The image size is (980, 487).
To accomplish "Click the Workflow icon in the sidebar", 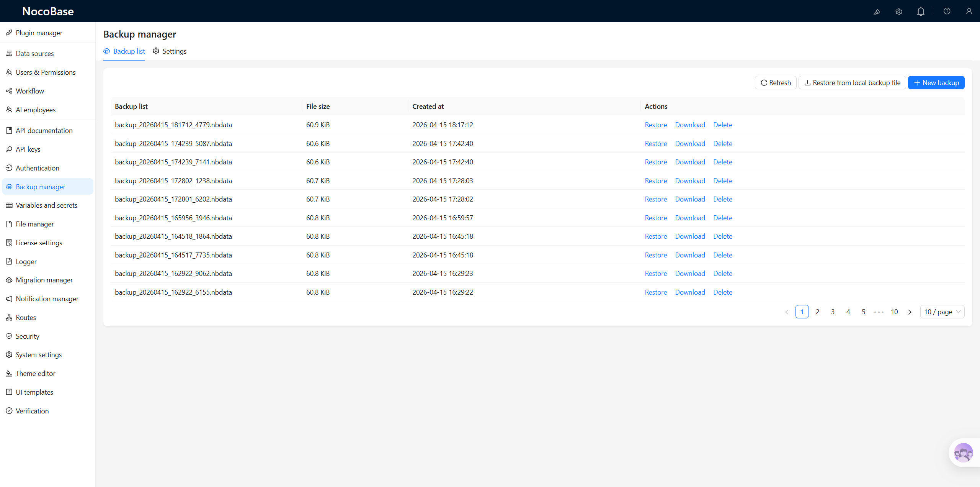I will (x=9, y=91).
